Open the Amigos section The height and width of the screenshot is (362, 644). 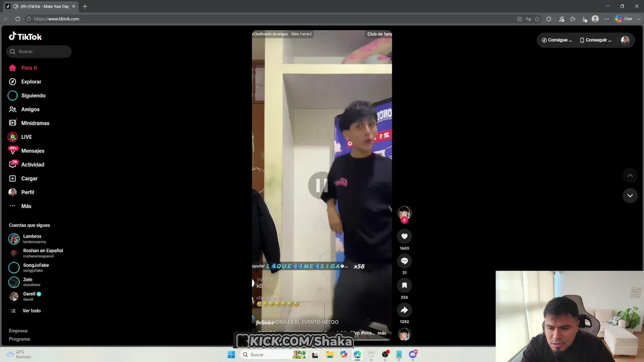tap(24, 109)
